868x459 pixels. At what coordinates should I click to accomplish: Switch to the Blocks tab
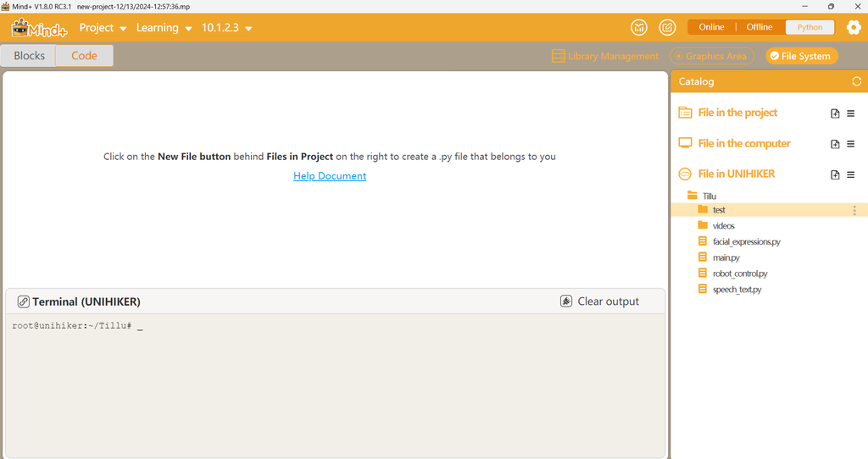29,56
